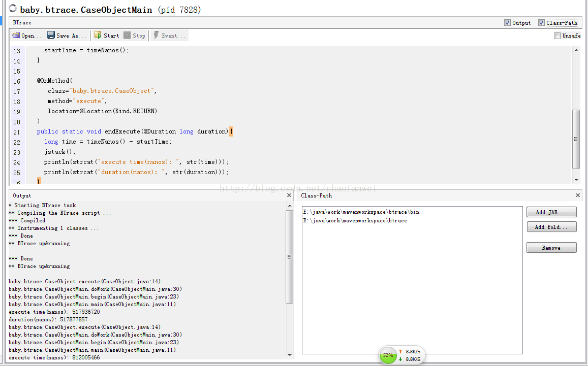Select the btrace\bin class path entry
The height and width of the screenshot is (366, 588).
[x=361, y=212]
